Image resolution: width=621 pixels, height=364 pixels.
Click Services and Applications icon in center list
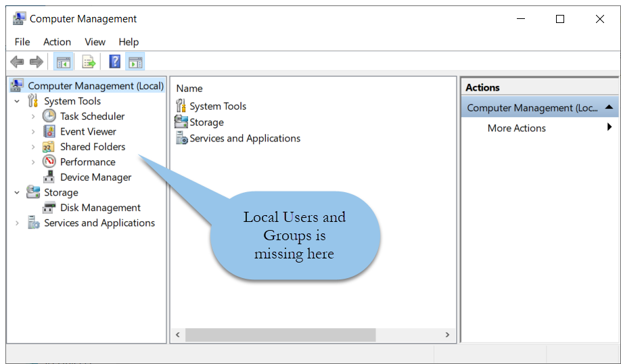182,138
